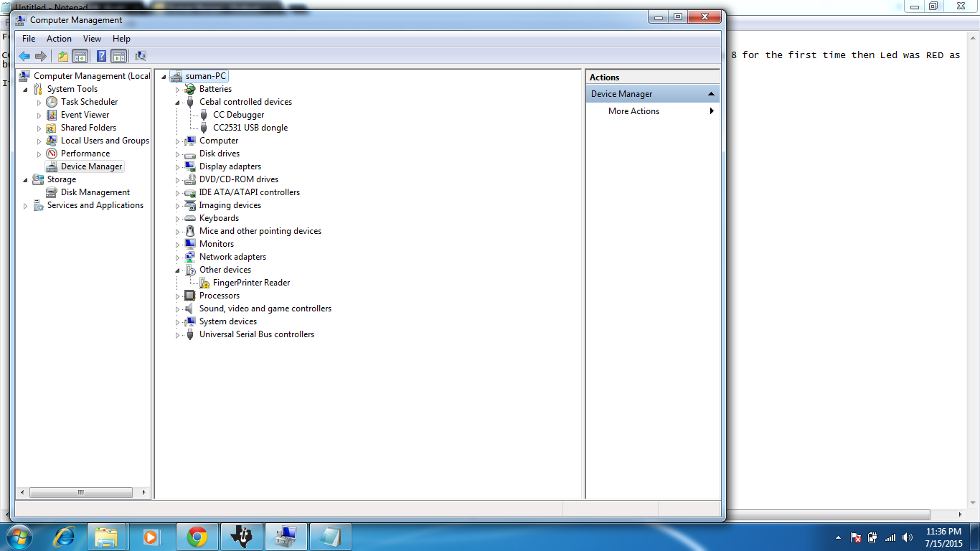Collapse the Cebal controlled devices category
The width and height of the screenshot is (980, 551).
pos(178,101)
